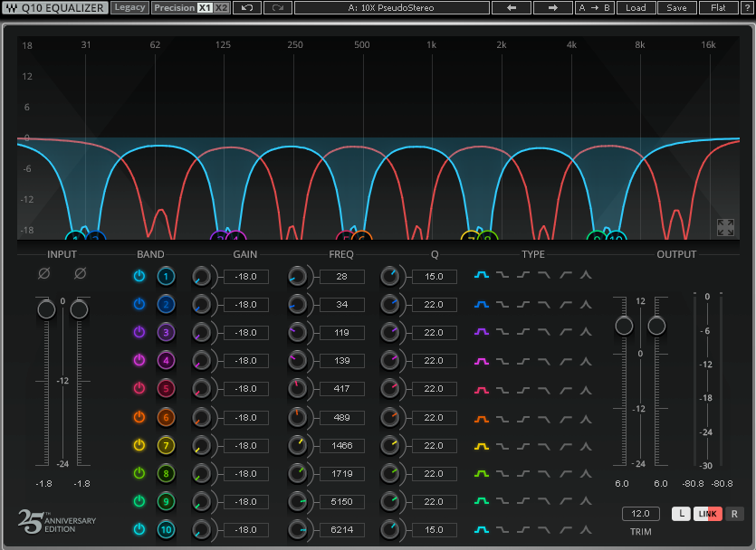Select high-pass filter type for band 4
The image size is (756, 550).
pos(565,361)
